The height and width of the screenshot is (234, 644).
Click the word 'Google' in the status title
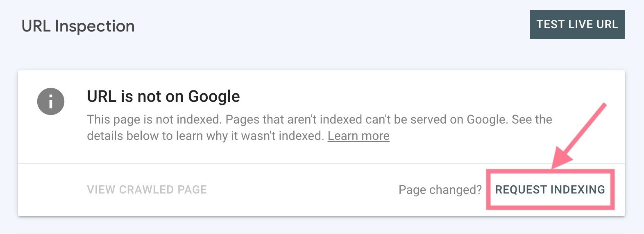click(x=214, y=97)
